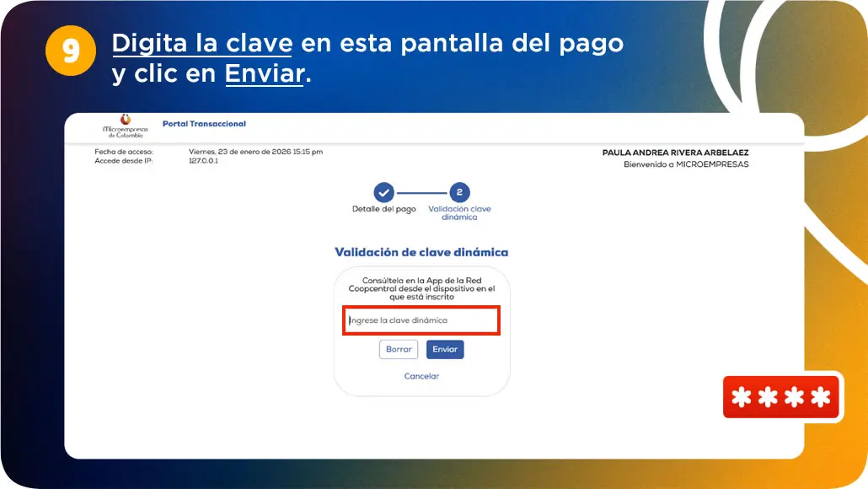Click the step 2 circle icon
Screen dimensions: 868x489
459,191
